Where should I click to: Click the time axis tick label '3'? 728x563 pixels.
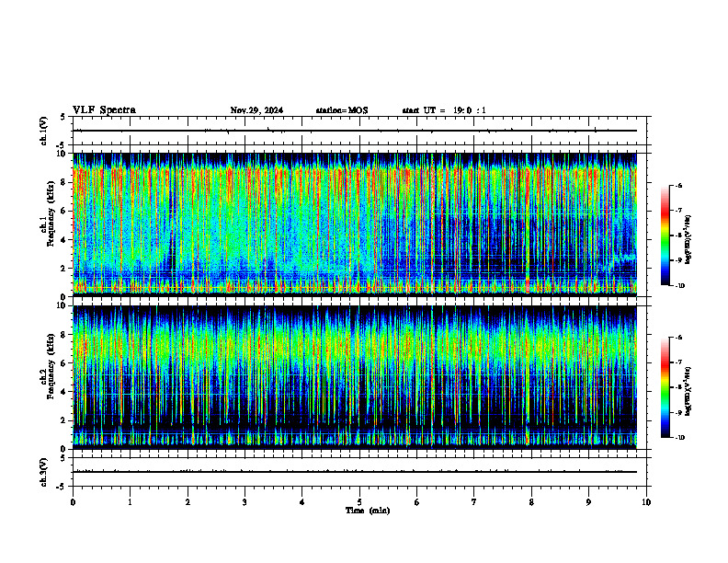(245, 502)
